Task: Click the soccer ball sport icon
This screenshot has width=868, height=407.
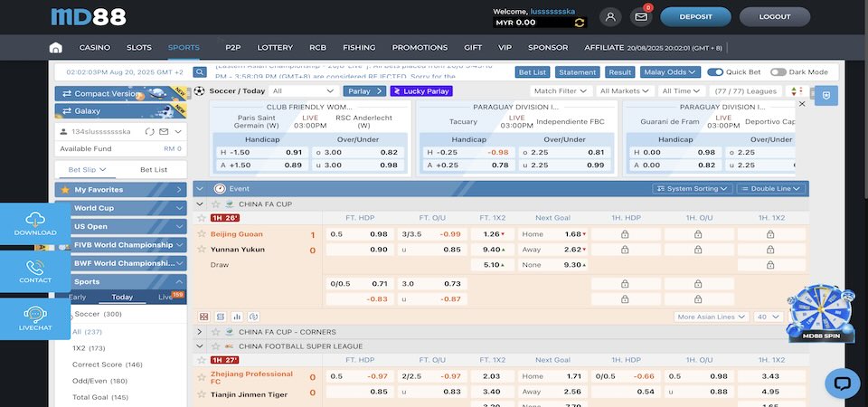Action: coord(199,90)
